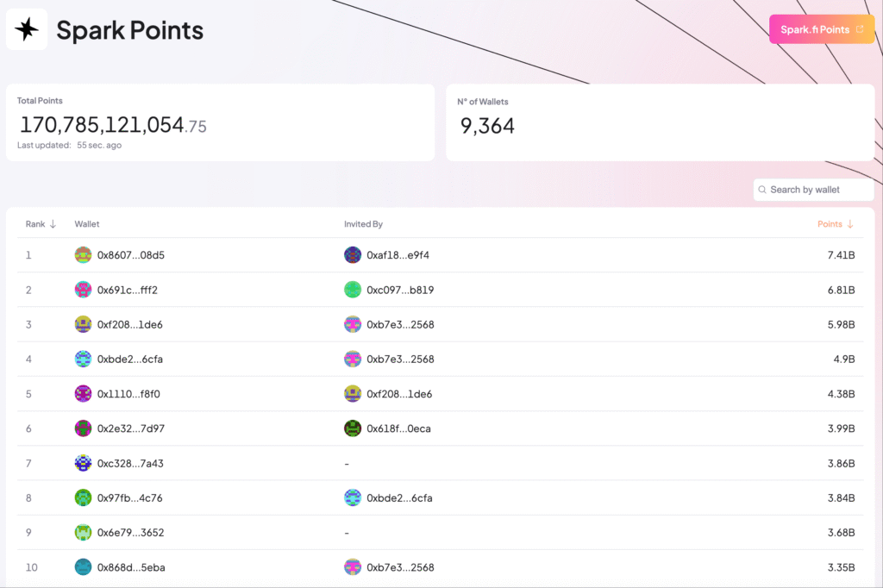Sort by the Points column header
Screen dimensions: 883x588
835,224
